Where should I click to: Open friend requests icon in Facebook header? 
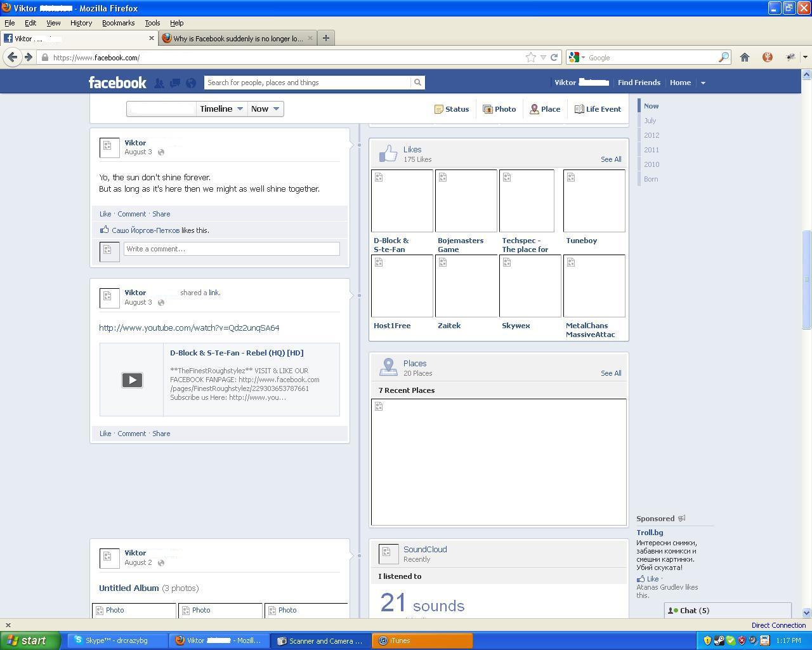coord(159,83)
